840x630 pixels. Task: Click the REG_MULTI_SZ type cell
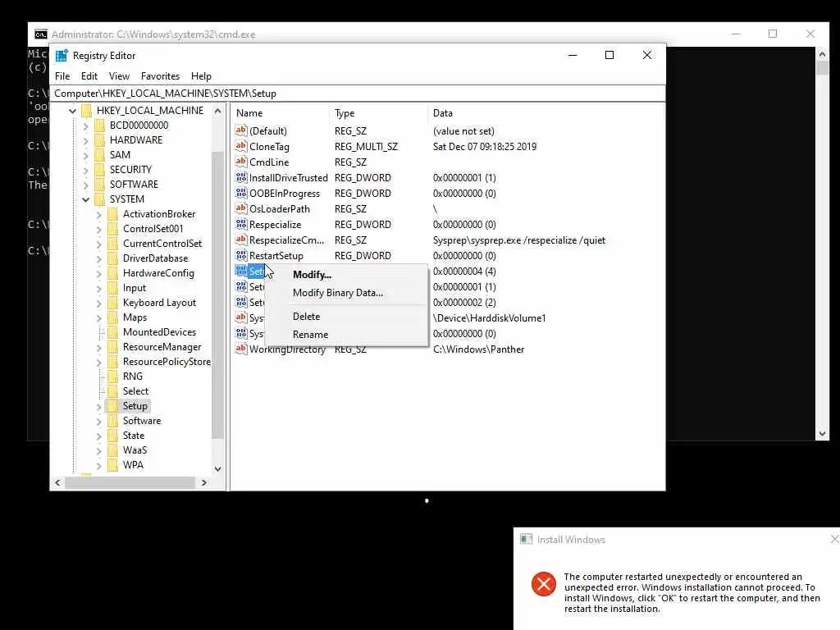tap(366, 147)
